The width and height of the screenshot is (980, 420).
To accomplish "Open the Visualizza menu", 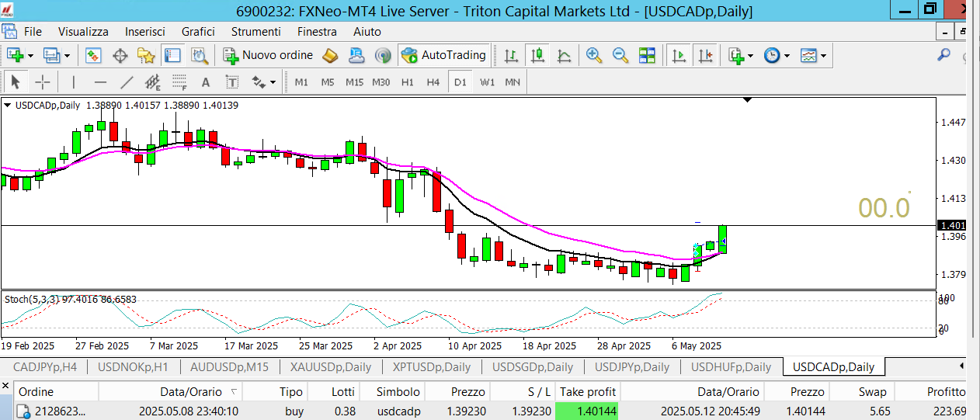I will (83, 32).
